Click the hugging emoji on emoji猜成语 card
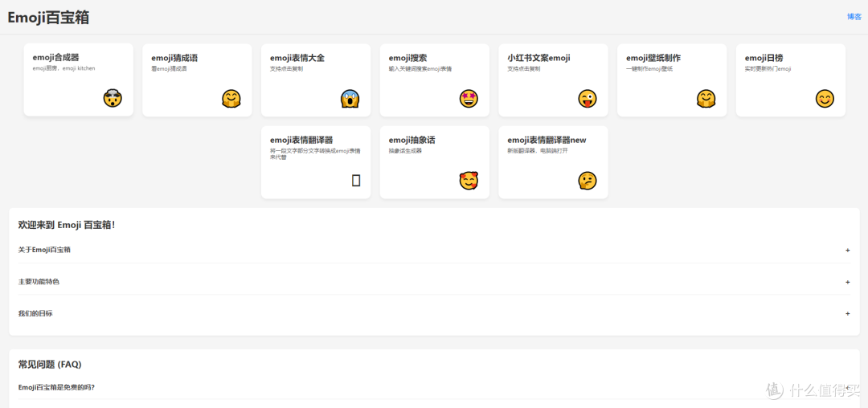This screenshot has height=408, width=868. pos(231,99)
